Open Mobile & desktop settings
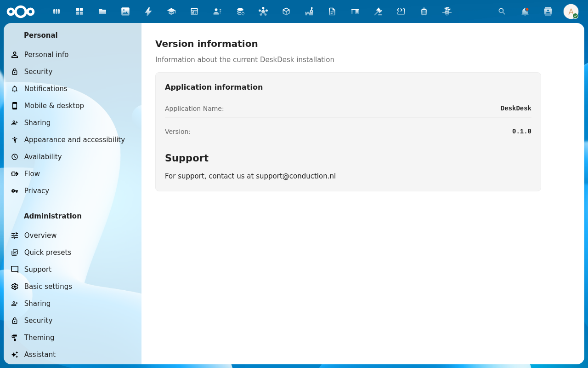 [73, 106]
